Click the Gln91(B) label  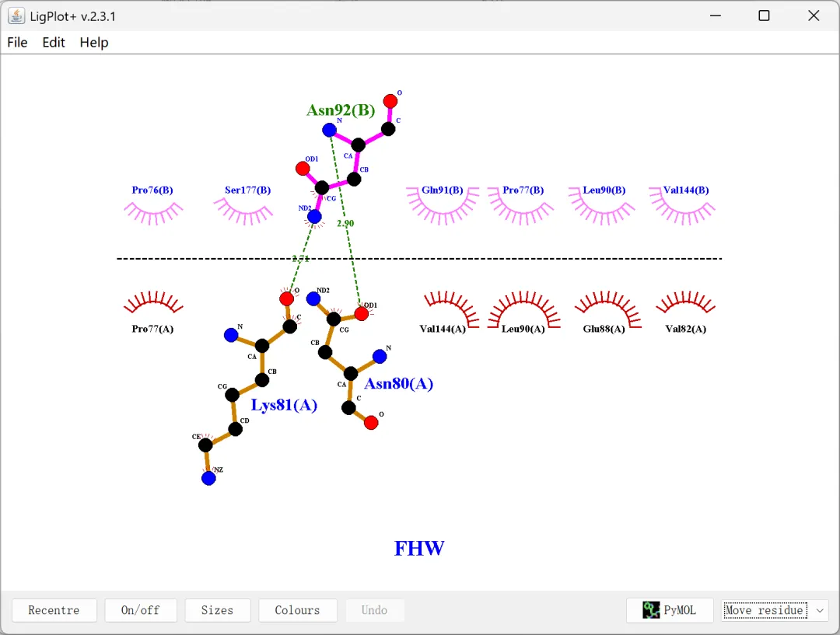[443, 190]
